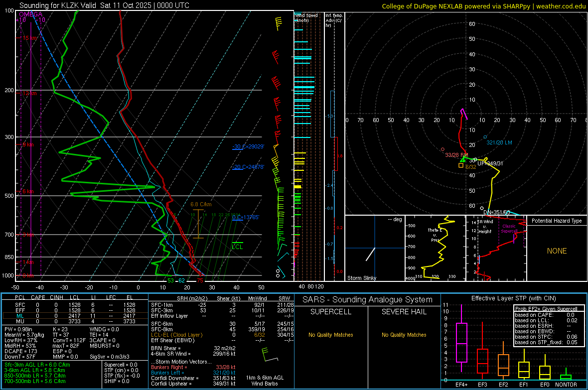The height and width of the screenshot is (390, 588).
Task: Click the blue left-mover circle on hodograph
Action: point(485,137)
